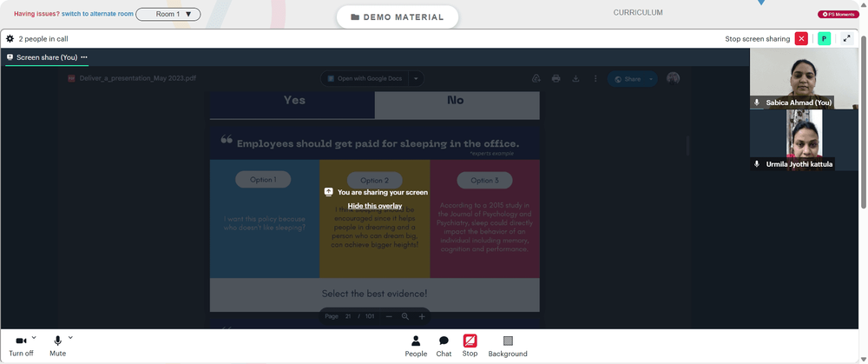Click the Stop screen share button in bottom bar
Screen dimensions: 868x364
coord(470,347)
